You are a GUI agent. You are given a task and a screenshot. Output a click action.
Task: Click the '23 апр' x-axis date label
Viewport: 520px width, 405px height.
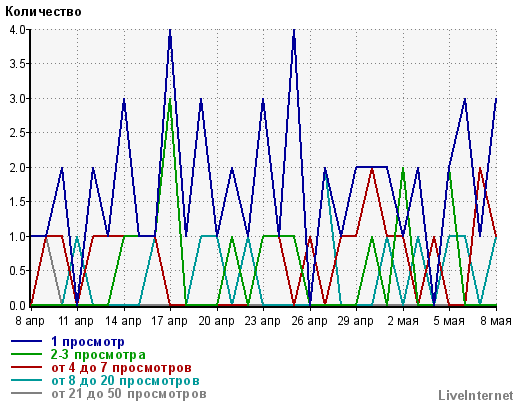point(262,321)
